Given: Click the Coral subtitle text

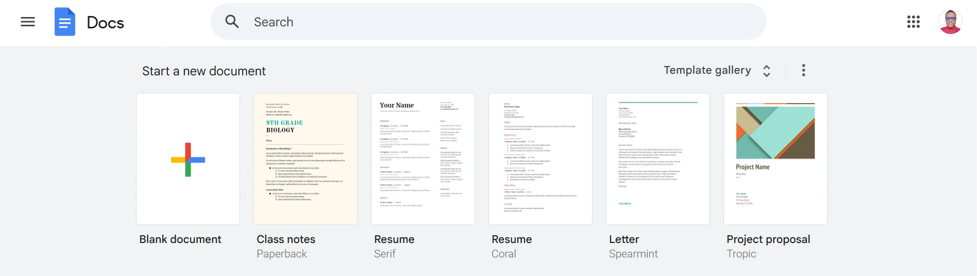Looking at the screenshot, I should click(504, 254).
